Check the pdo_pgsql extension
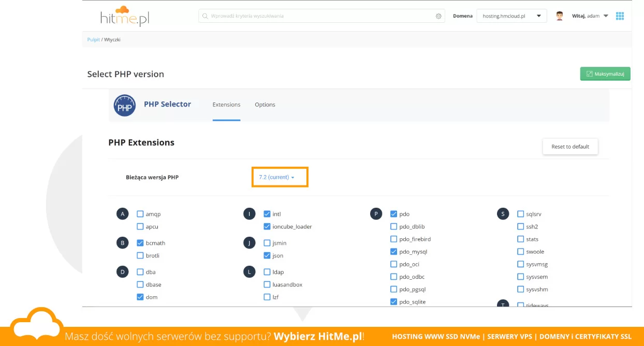Image resolution: width=644 pixels, height=346 pixels. click(x=394, y=290)
